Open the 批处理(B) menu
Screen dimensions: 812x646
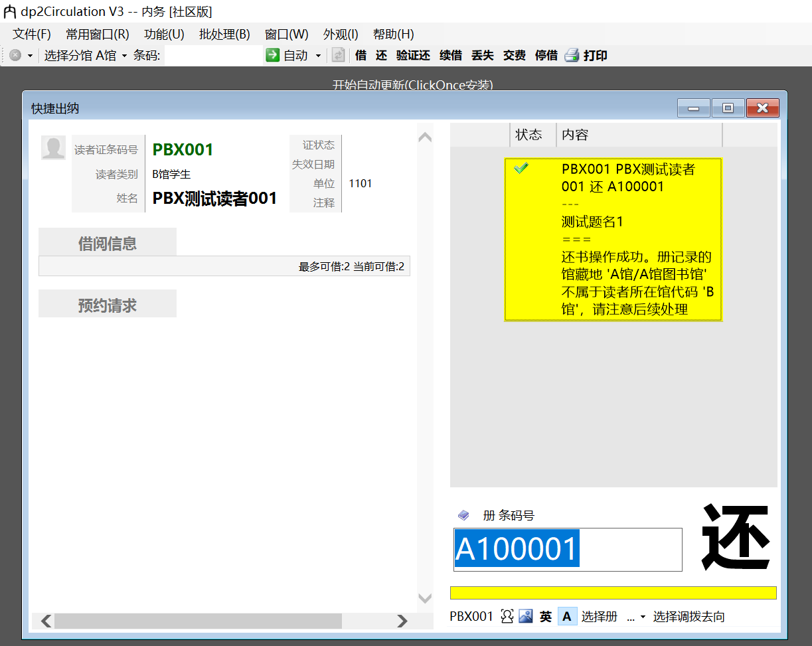coord(224,35)
